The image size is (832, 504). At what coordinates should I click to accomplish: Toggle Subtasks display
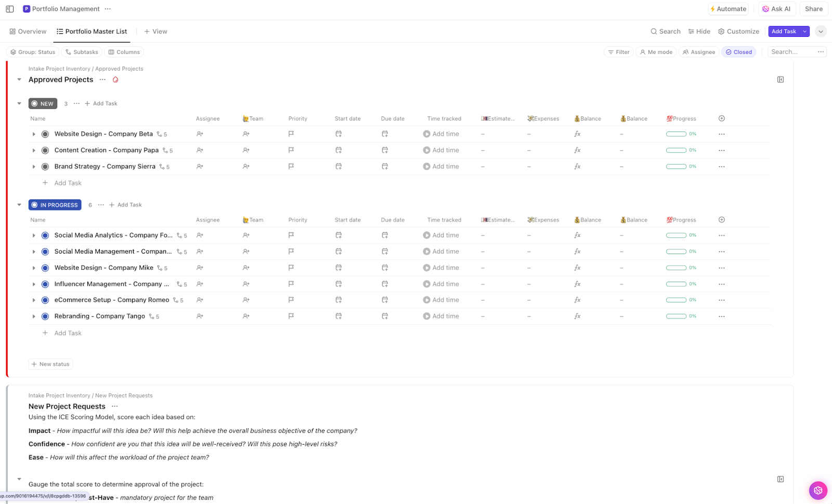point(82,52)
